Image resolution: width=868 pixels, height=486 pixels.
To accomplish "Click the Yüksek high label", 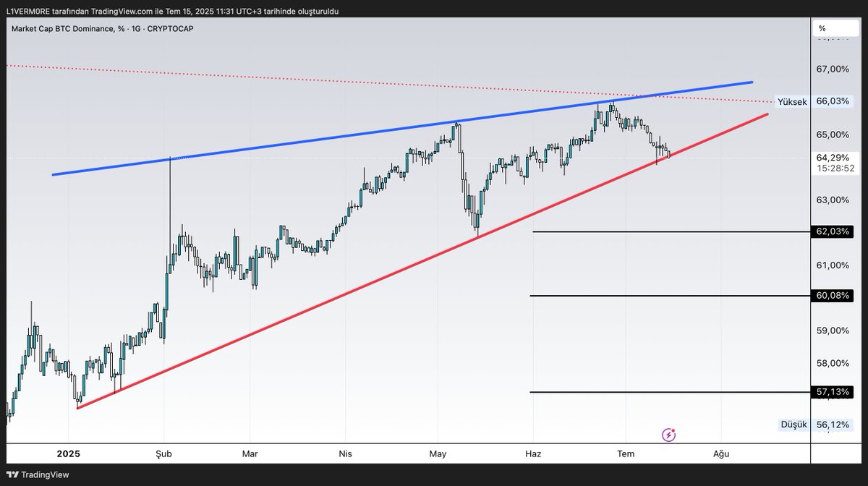I will pyautogui.click(x=791, y=102).
